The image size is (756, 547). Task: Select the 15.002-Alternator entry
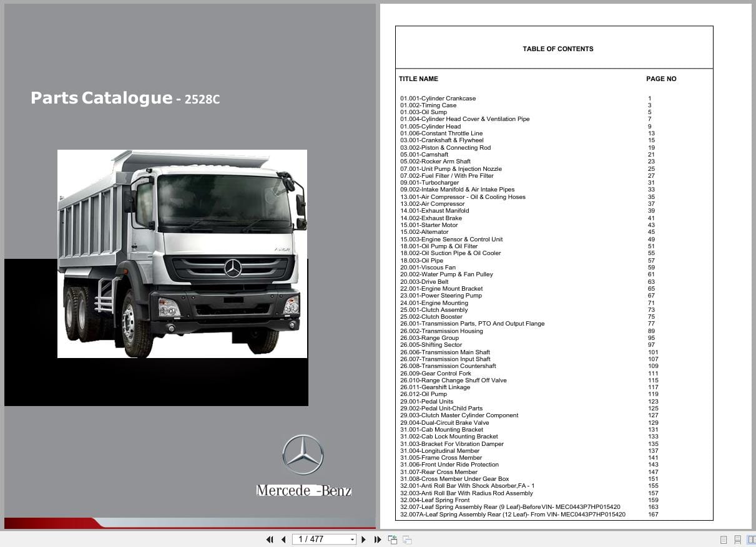pyautogui.click(x=424, y=232)
